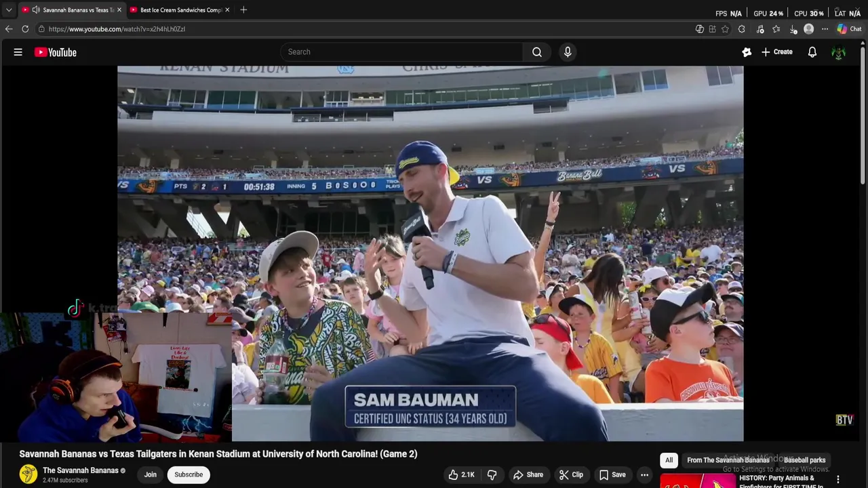Open the YouTube account avatar menu
Image resolution: width=868 pixels, height=488 pixels.
[x=839, y=52]
